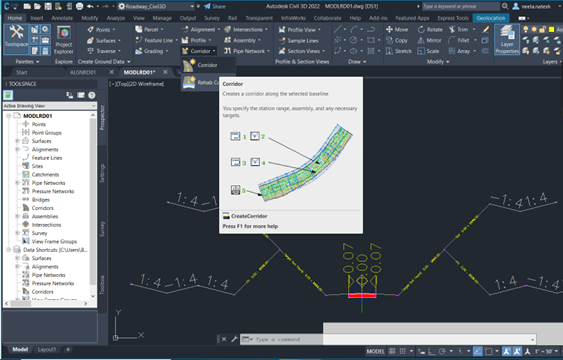Image resolution: width=563 pixels, height=360 pixels.
Task: Open Layer Properties manager
Action: (x=507, y=39)
